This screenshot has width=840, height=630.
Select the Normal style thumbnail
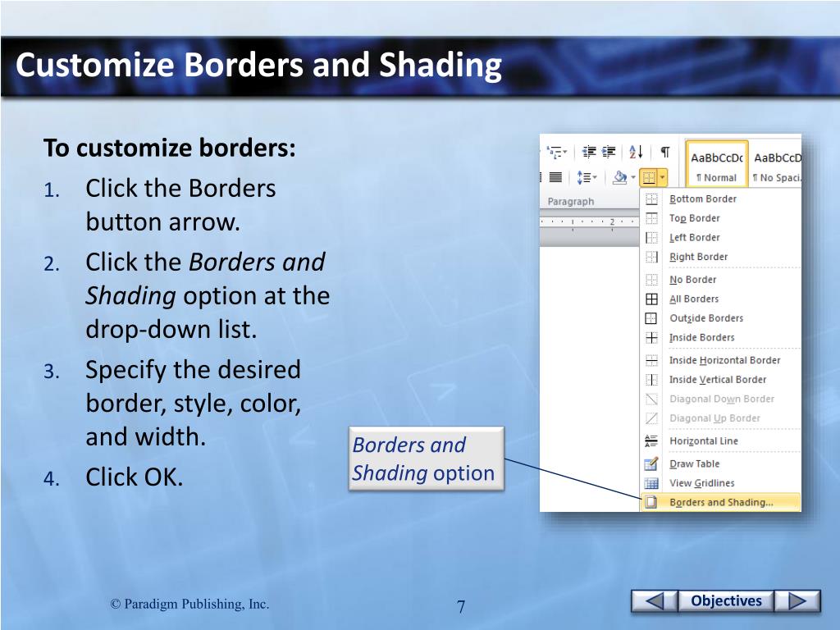tap(717, 164)
